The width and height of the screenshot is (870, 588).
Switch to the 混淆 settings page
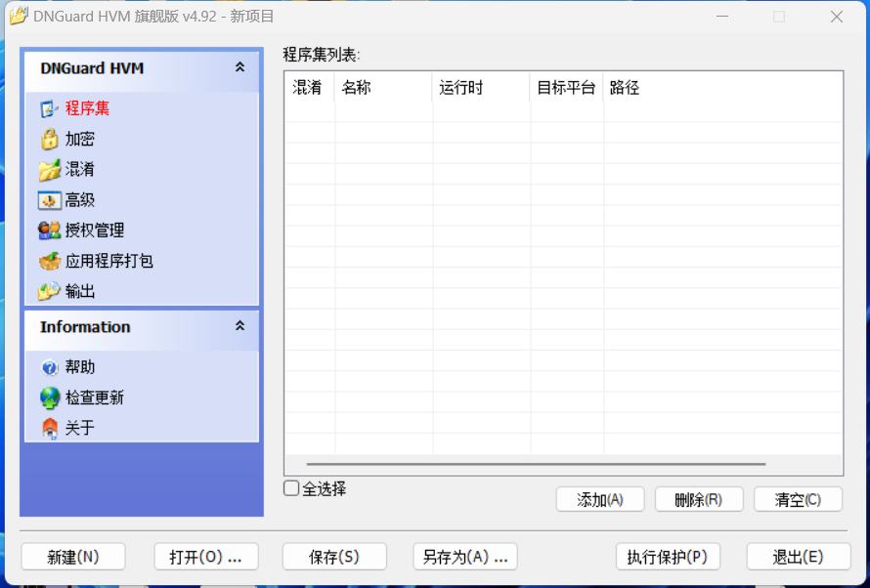pyautogui.click(x=80, y=170)
